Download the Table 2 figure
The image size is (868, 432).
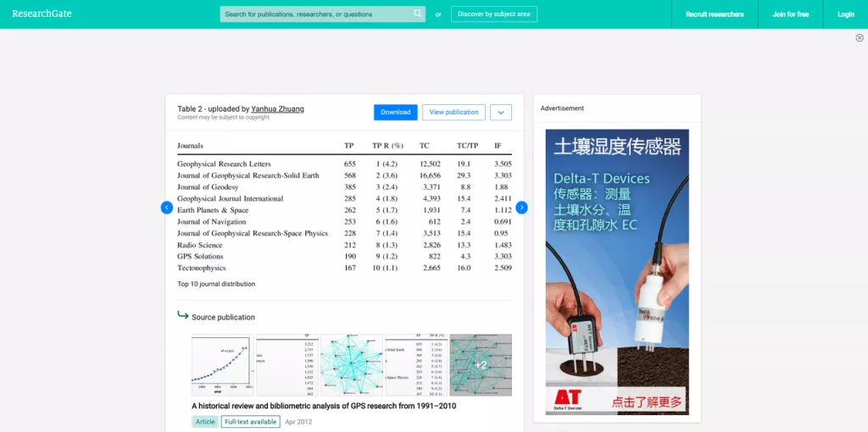(395, 112)
